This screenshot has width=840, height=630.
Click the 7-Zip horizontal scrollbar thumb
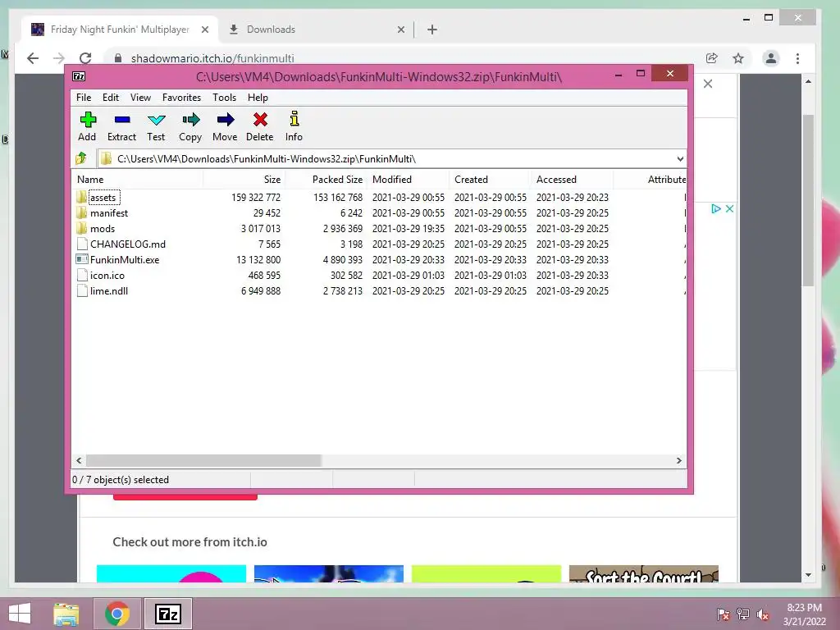203,461
